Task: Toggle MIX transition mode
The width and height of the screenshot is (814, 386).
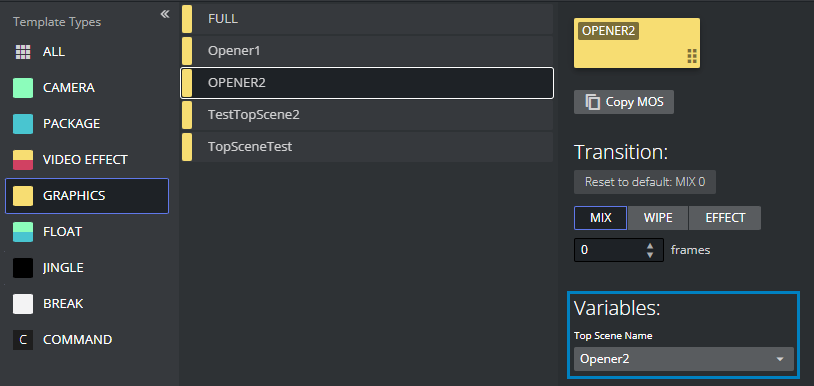Action: pos(600,218)
